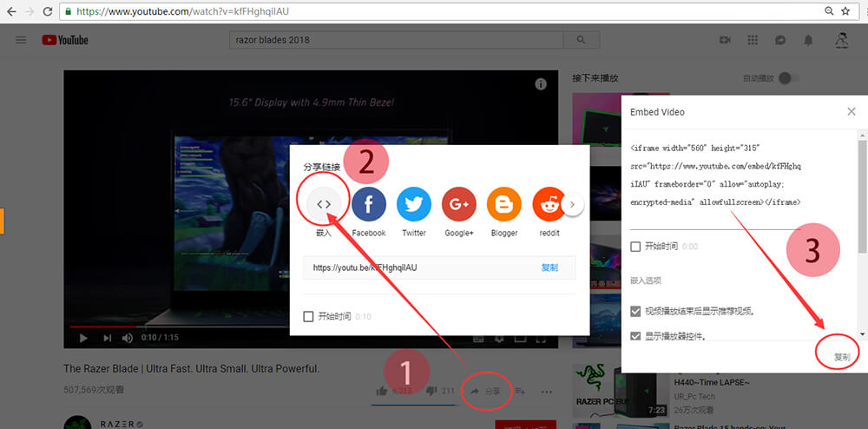This screenshot has width=868, height=429.
Task: Go to YouTube home logo
Action: [x=65, y=40]
